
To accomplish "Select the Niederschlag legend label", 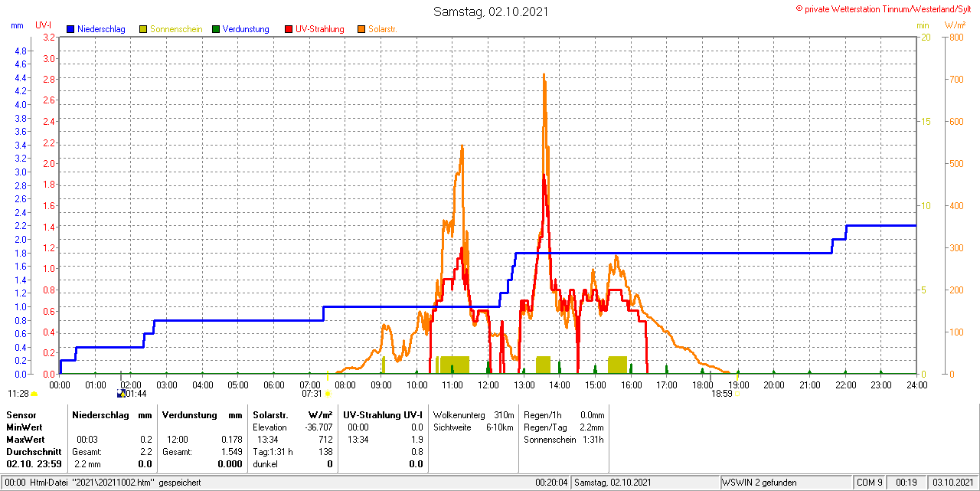I will click(x=101, y=29).
